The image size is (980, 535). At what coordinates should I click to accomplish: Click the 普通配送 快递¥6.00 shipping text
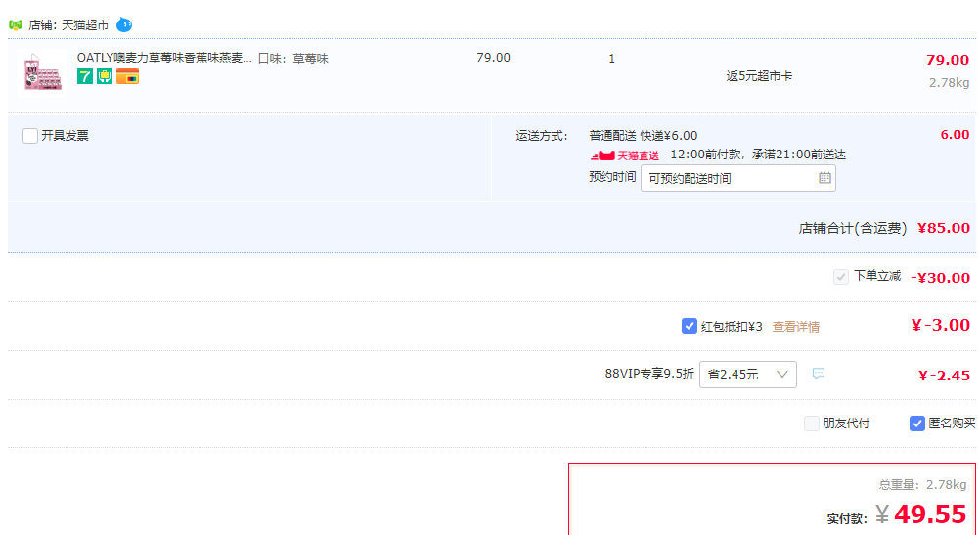pos(644,136)
